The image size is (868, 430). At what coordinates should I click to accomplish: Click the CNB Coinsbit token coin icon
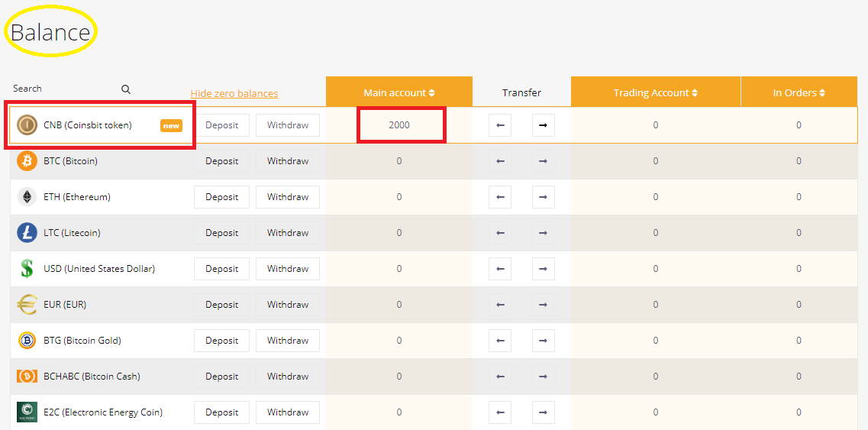coord(27,125)
